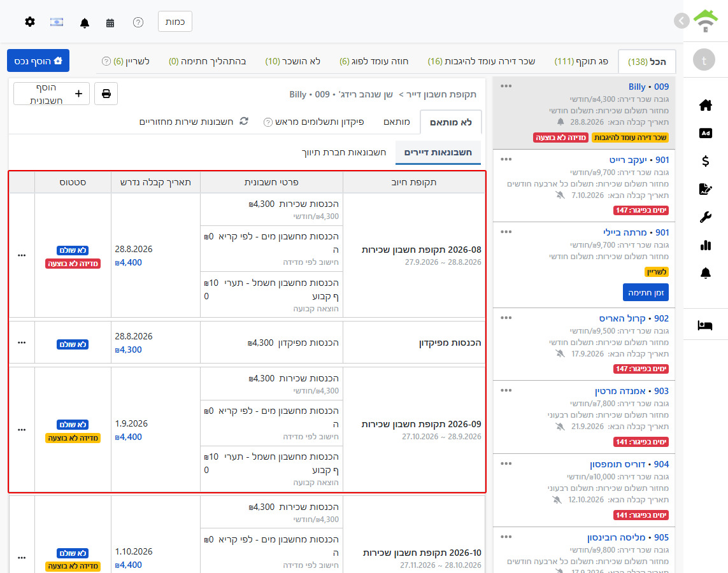Switch to חשבונאות חברת תיווך sub-tab
The width and height of the screenshot is (728, 573).
click(343, 152)
